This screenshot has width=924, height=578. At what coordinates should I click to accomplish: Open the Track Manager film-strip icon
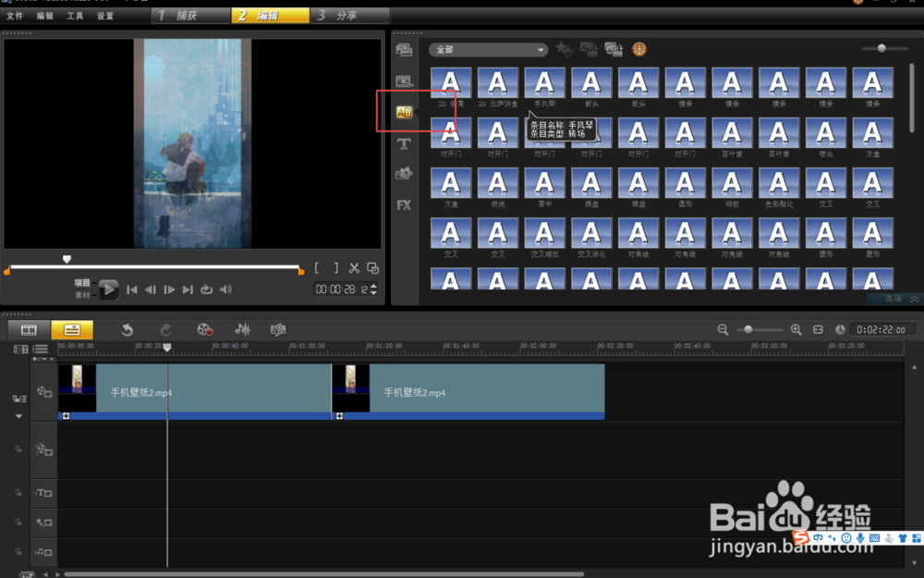coord(20,350)
